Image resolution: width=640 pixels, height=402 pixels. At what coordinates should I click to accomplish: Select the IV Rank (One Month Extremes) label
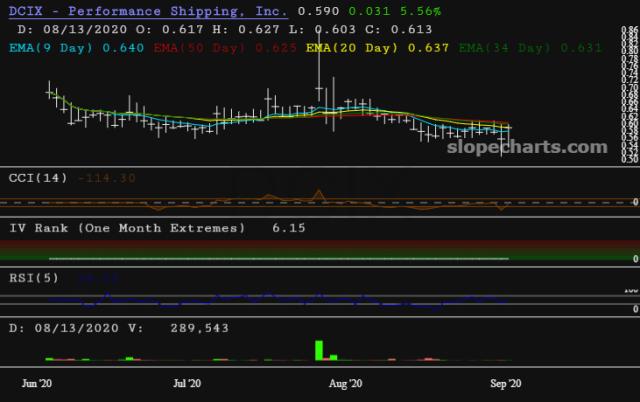[127, 228]
